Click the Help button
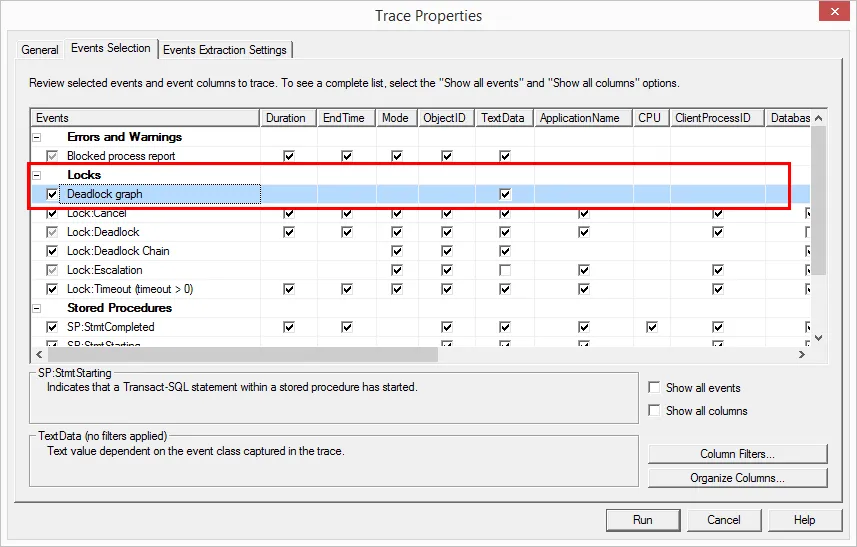 [804, 520]
